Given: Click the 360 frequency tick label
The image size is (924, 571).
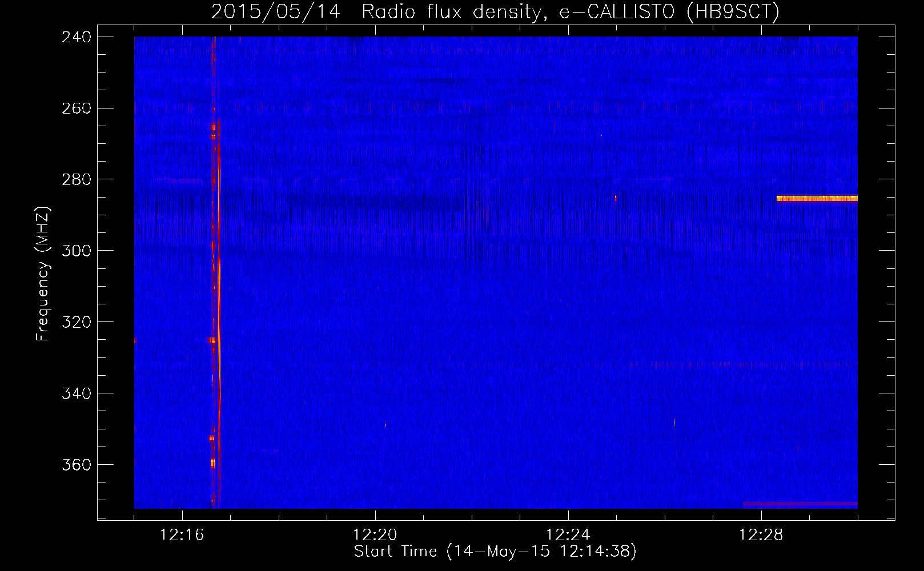Looking at the screenshot, I should (76, 465).
